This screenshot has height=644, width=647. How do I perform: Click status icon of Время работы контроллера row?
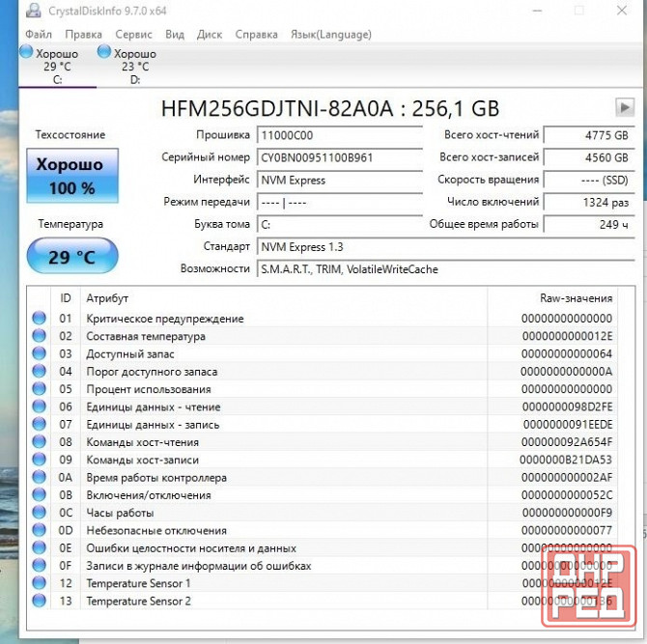click(x=40, y=477)
